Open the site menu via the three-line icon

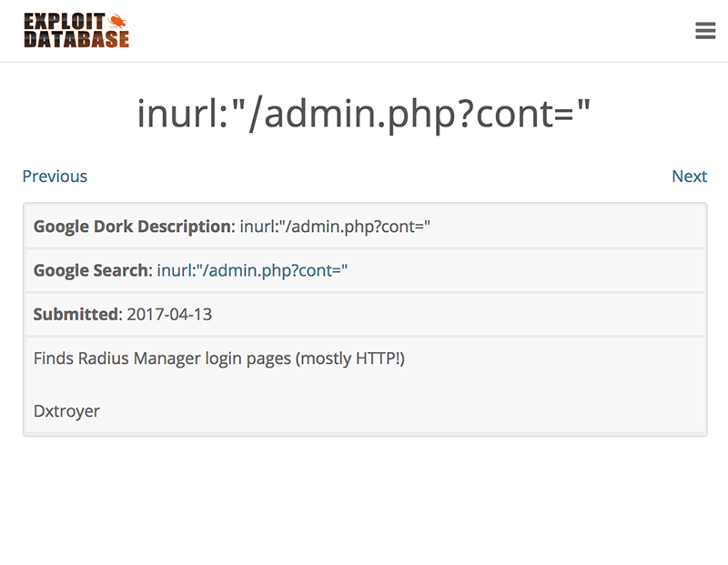click(705, 30)
